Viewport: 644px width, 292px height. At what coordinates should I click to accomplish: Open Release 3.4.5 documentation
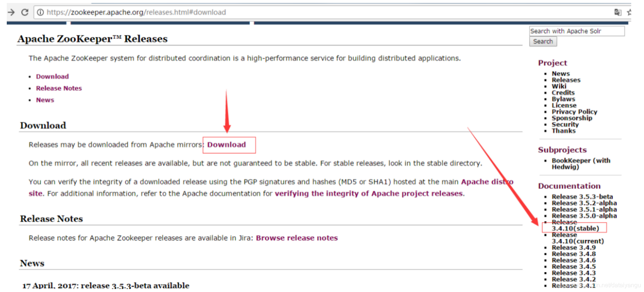tap(574, 267)
